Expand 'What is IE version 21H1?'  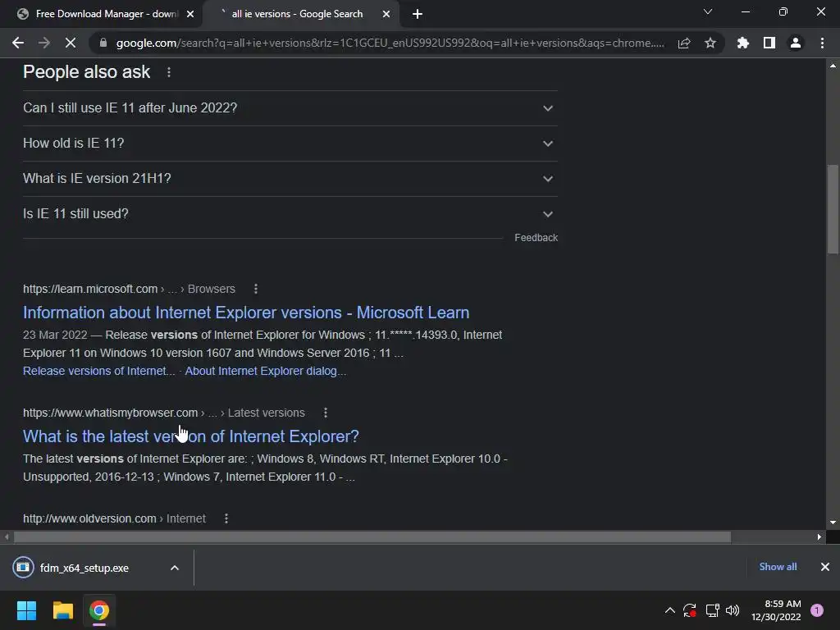[290, 179]
